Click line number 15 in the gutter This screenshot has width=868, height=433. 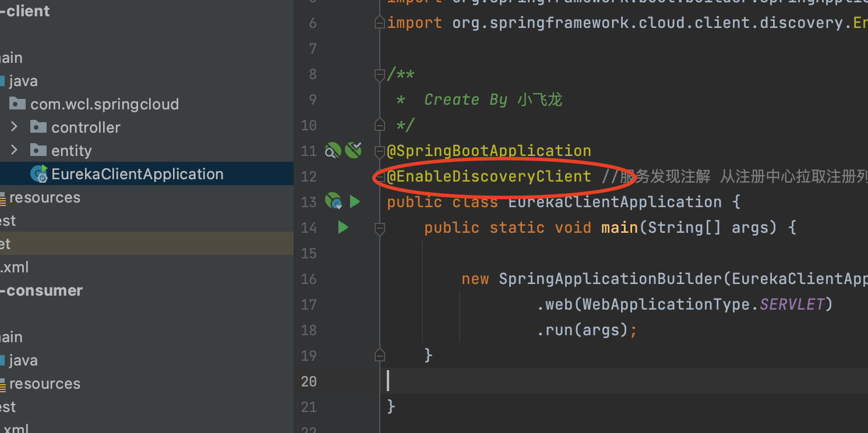pyautogui.click(x=309, y=253)
